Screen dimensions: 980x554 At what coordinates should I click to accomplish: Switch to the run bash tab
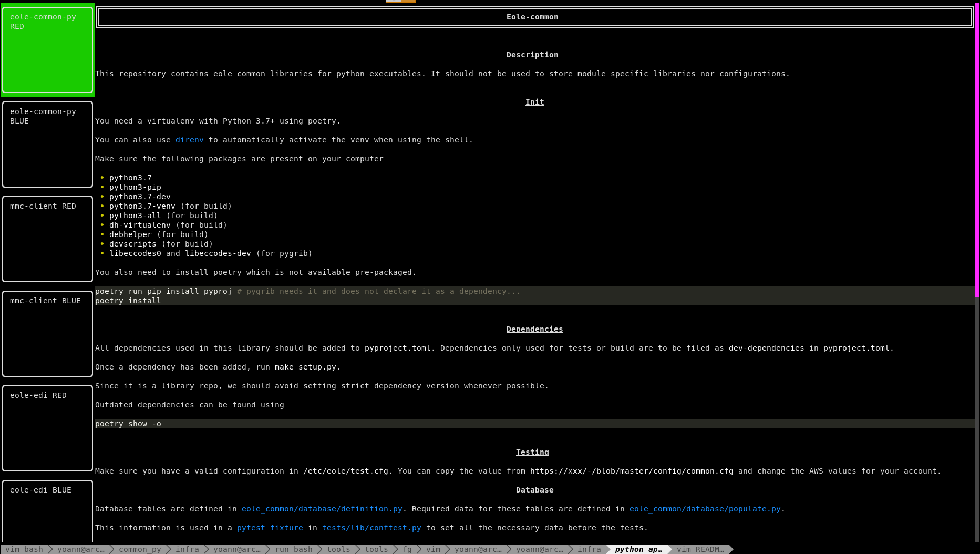pyautogui.click(x=293, y=549)
